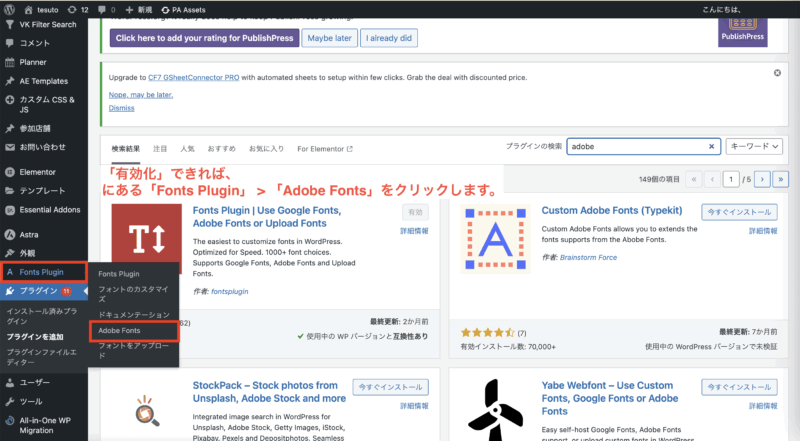Open the fontsplugin author link

pyautogui.click(x=230, y=291)
